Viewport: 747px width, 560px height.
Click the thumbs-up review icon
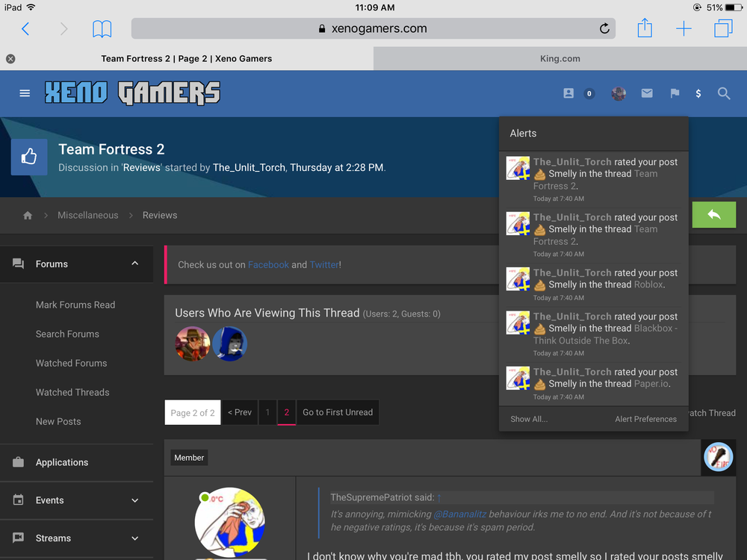point(29,157)
